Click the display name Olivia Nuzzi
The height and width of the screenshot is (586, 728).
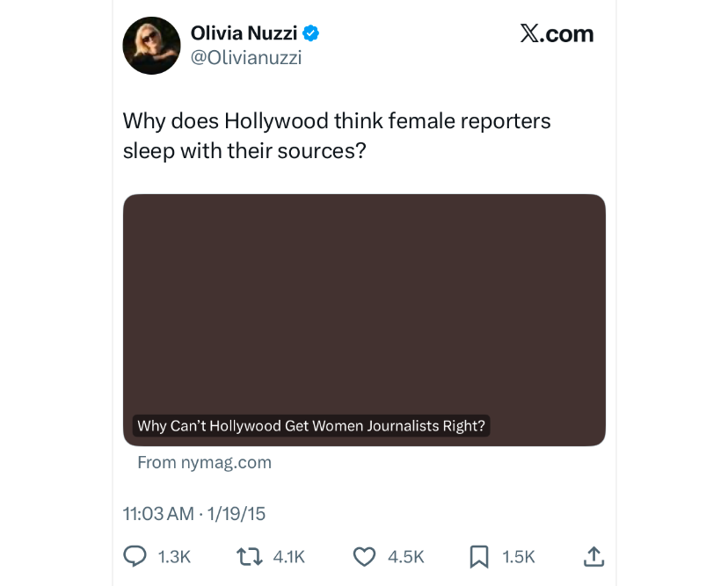click(x=244, y=34)
